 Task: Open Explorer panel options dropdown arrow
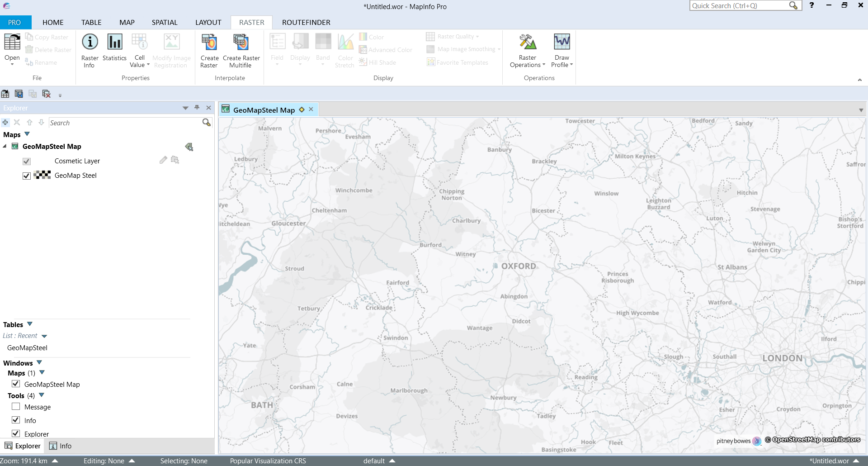185,108
